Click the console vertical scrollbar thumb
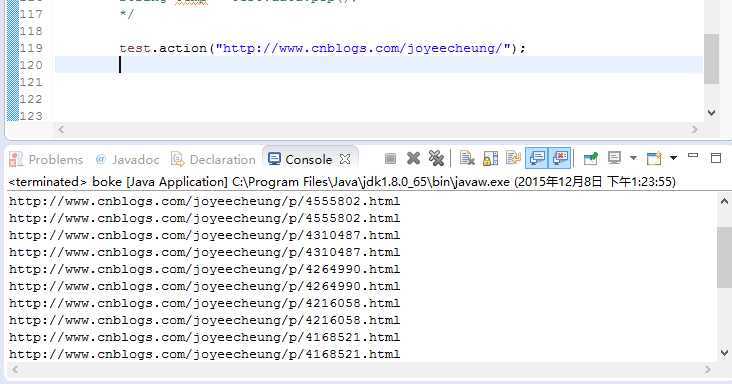 (x=724, y=258)
